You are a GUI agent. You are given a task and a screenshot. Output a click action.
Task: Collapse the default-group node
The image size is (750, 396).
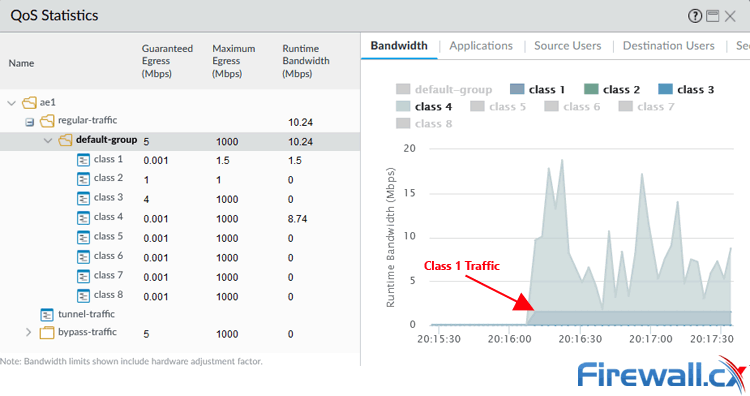pos(48,141)
